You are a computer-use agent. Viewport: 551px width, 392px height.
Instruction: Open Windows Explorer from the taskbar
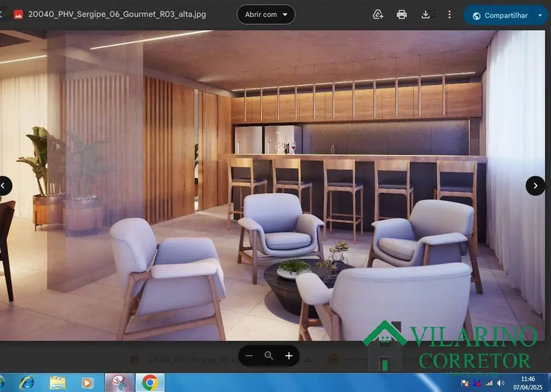(57, 382)
